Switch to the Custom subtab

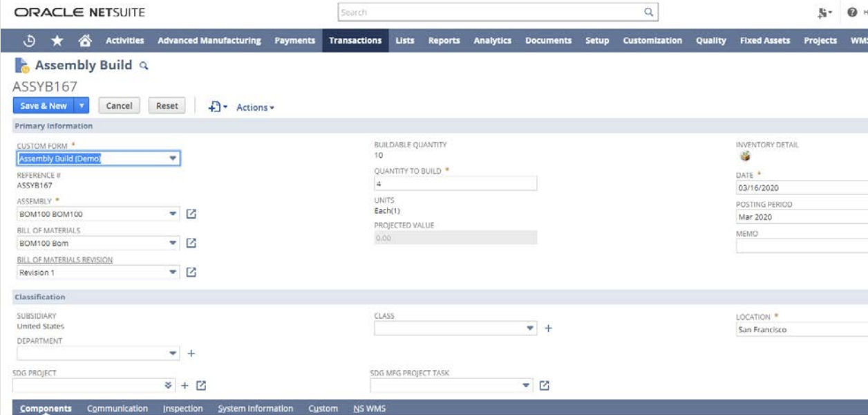pyautogui.click(x=323, y=409)
